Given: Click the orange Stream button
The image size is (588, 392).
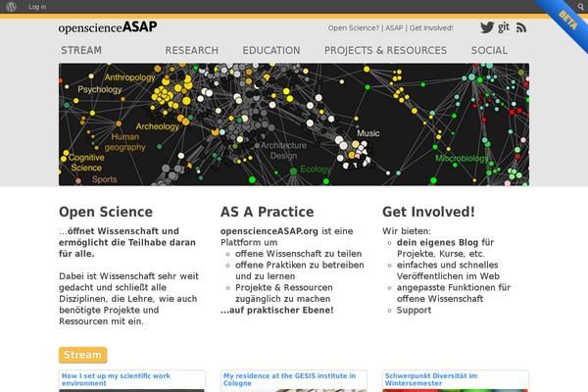Looking at the screenshot, I should [83, 355].
